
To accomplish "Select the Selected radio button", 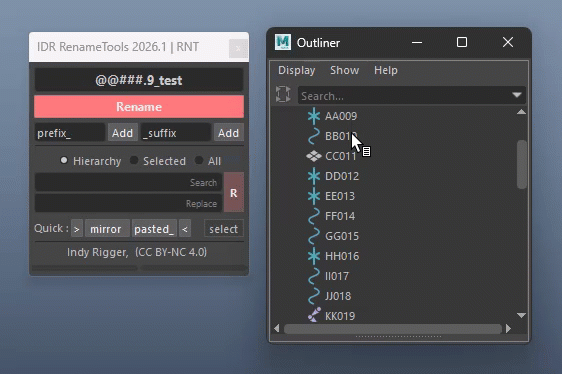I will pos(134,160).
